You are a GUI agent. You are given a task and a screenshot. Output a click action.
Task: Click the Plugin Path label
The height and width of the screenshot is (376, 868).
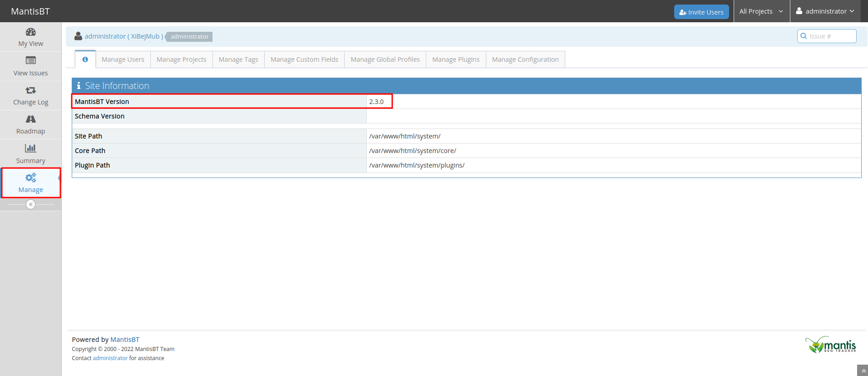pos(92,165)
